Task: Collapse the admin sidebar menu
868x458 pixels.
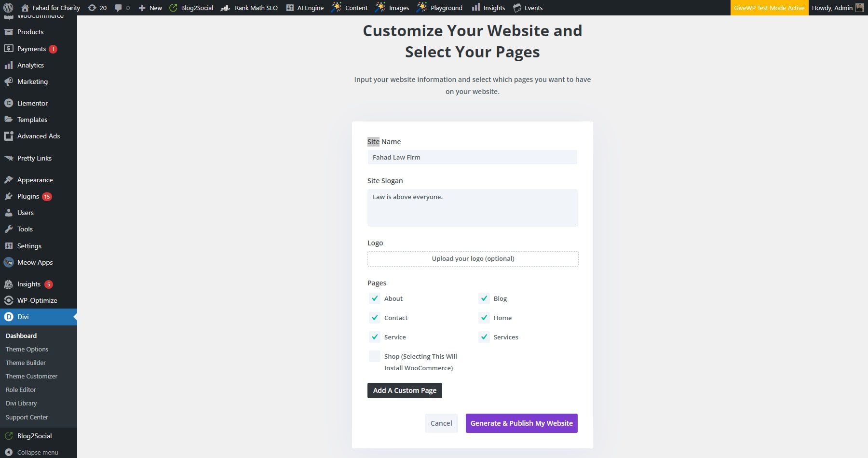Action: [x=38, y=452]
